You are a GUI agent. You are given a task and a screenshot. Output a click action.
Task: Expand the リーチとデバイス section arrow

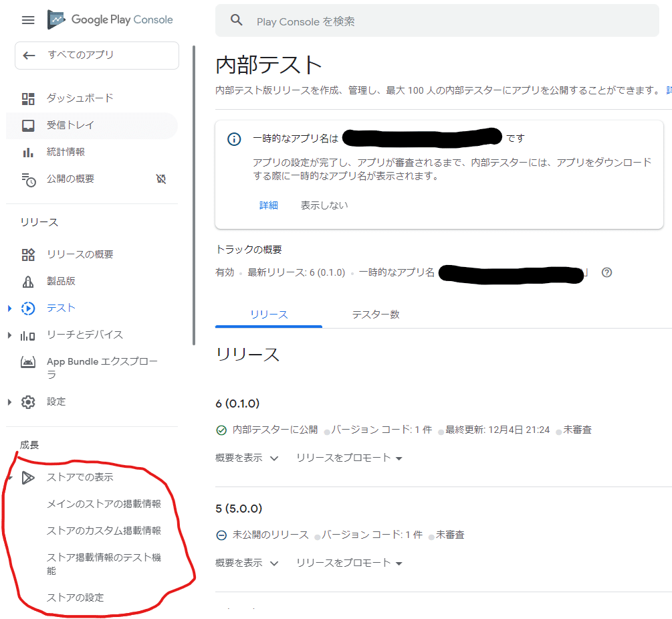click(x=9, y=335)
